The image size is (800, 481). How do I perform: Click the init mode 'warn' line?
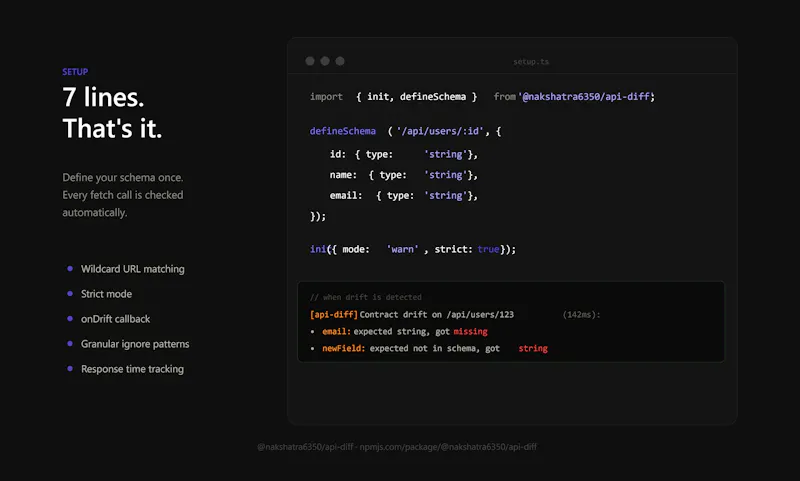pyautogui.click(x=413, y=249)
